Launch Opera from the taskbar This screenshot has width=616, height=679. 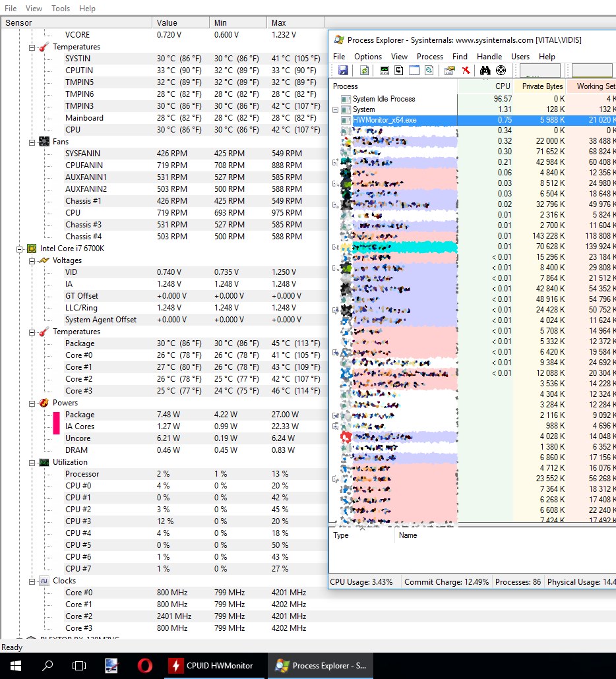pos(145,666)
